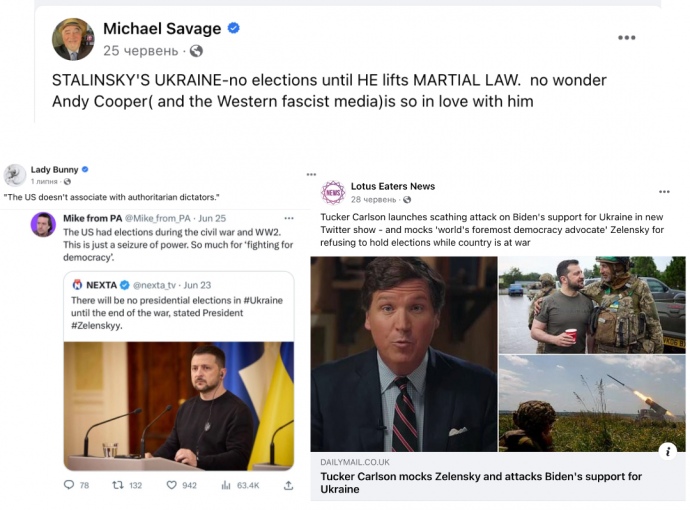Open Lady Bunny's profile picture
Viewport: 690px width, 510px height.
(14, 175)
